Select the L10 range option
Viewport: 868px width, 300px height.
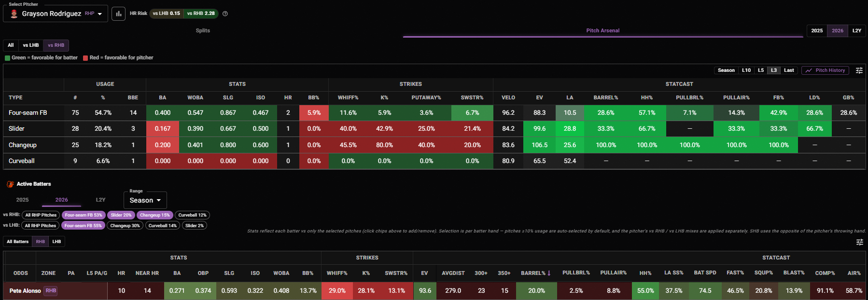pos(746,70)
